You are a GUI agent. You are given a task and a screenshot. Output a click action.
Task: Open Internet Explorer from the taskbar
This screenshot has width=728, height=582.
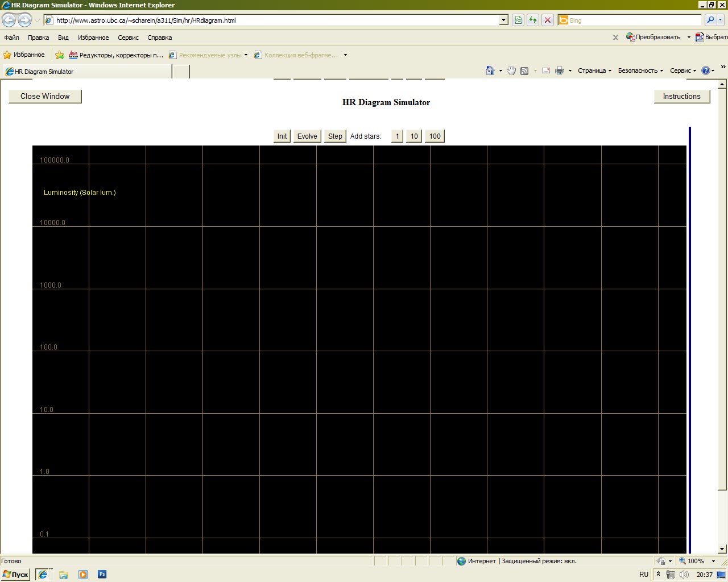(x=43, y=575)
